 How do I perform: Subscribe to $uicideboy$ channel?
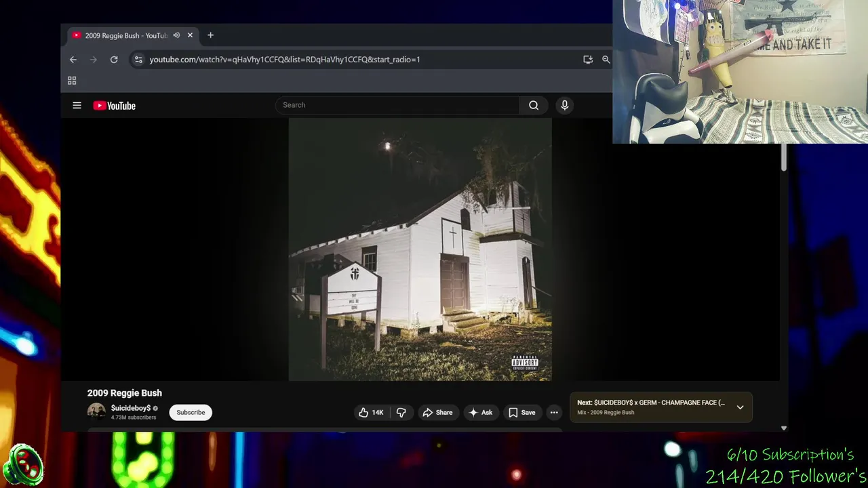191,412
